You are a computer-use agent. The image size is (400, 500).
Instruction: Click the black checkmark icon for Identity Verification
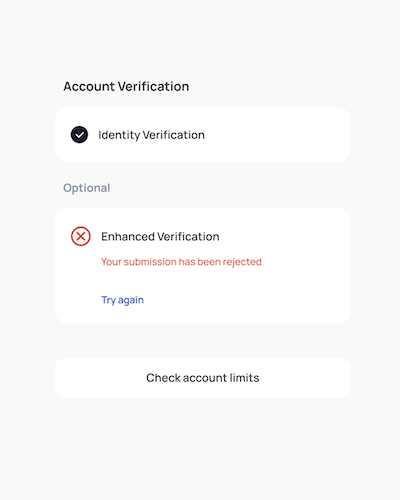pos(79,135)
